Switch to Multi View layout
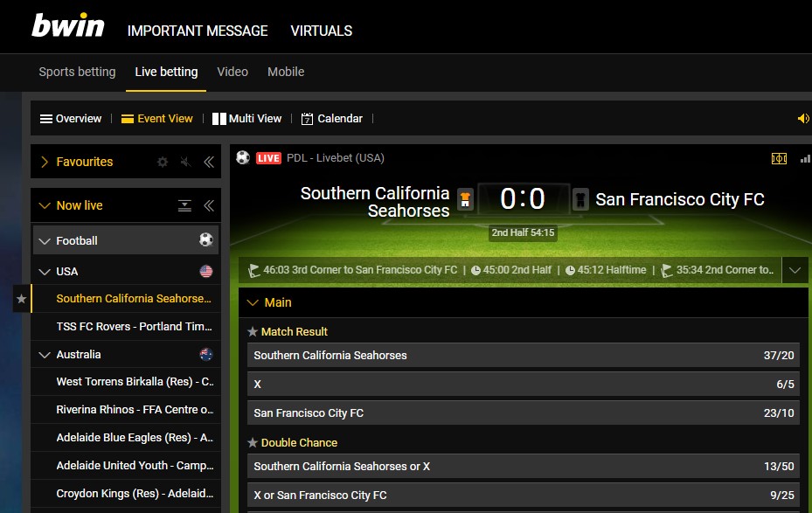The width and height of the screenshot is (812, 513). coord(247,119)
